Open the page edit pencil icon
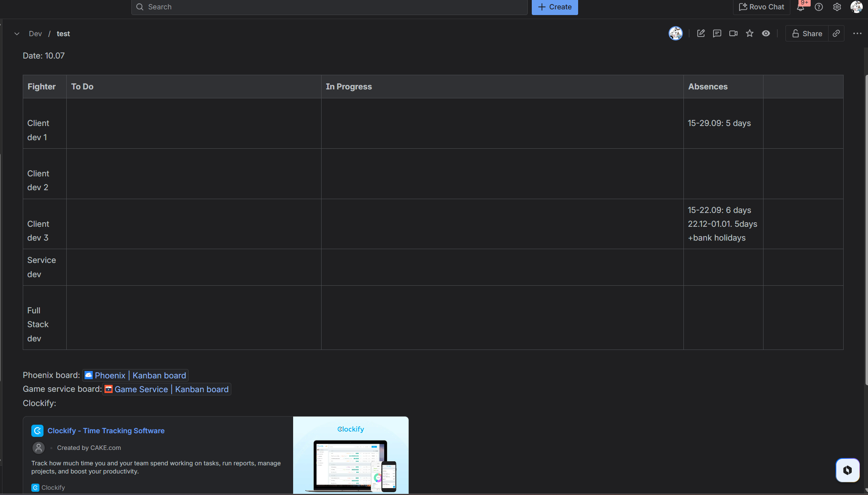 [x=701, y=33]
